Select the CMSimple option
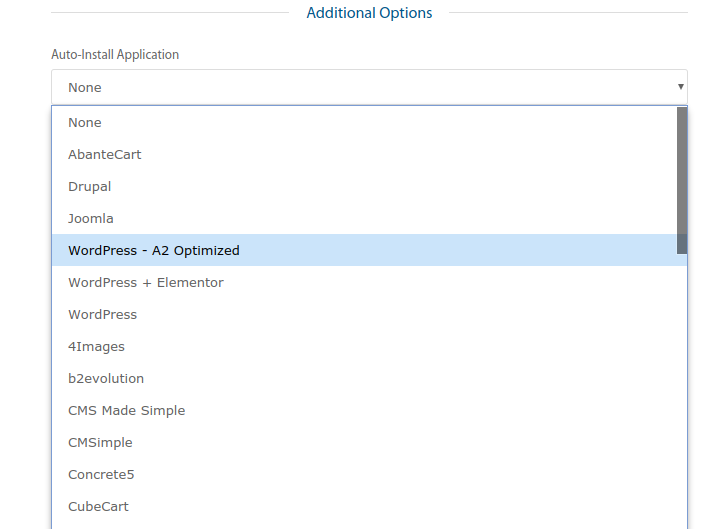Image resolution: width=709 pixels, height=529 pixels. (100, 442)
